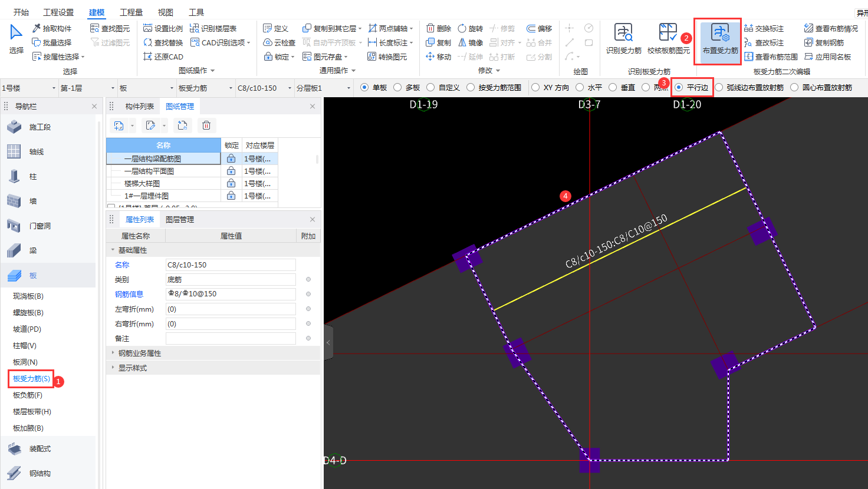Click the 转换图元 convert element tool

pyautogui.click(x=387, y=57)
